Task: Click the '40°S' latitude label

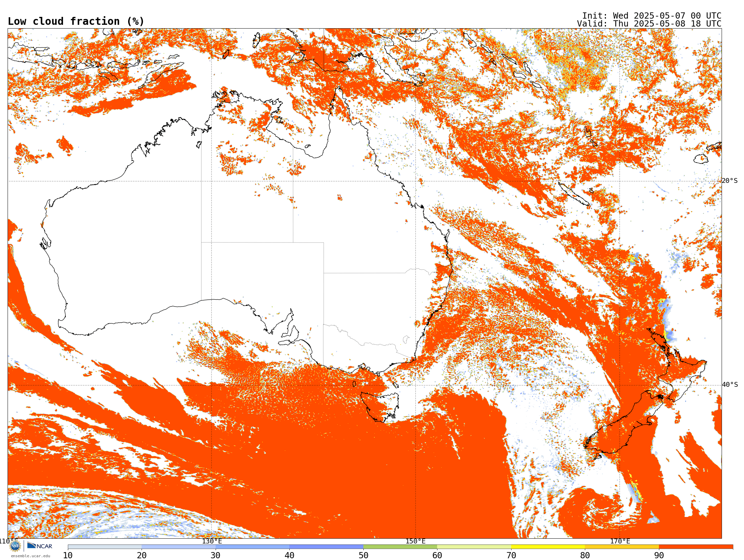Action: point(730,385)
